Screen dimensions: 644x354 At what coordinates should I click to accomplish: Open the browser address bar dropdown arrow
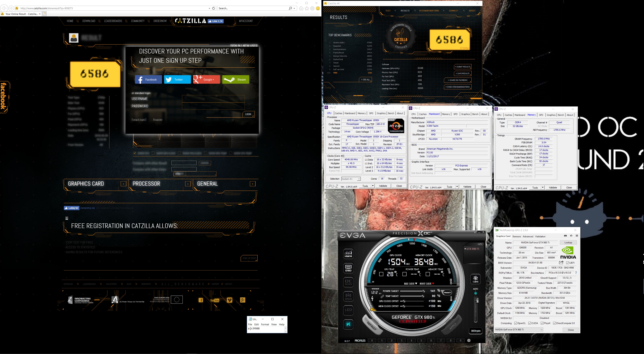[x=209, y=9]
